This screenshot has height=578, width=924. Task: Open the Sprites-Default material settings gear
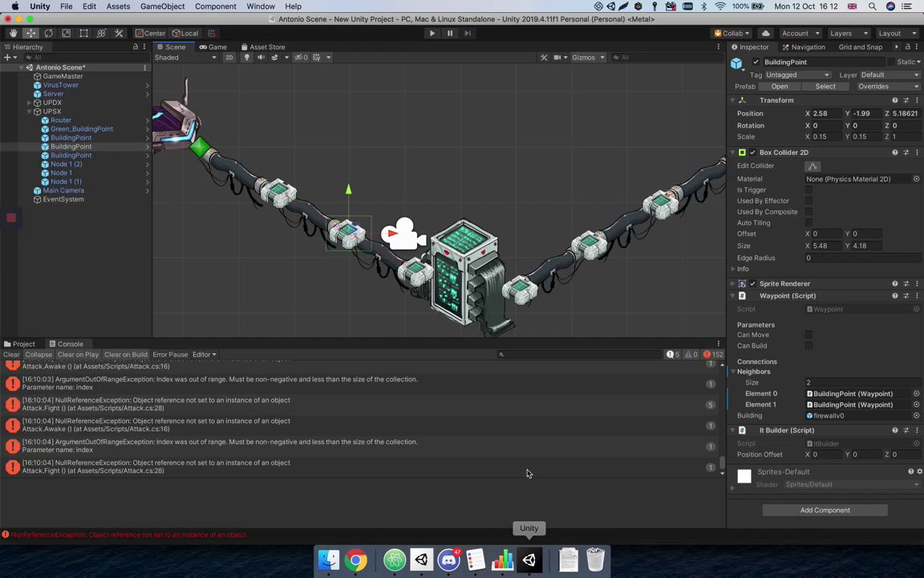pos(919,471)
